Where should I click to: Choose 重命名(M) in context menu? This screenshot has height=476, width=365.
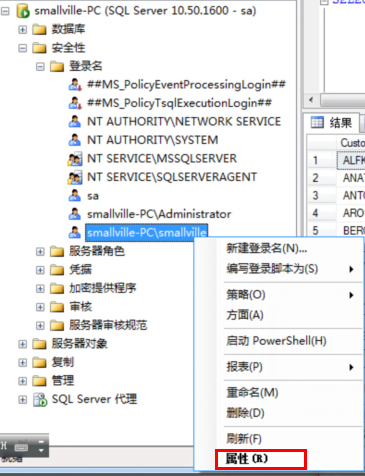tap(279, 393)
